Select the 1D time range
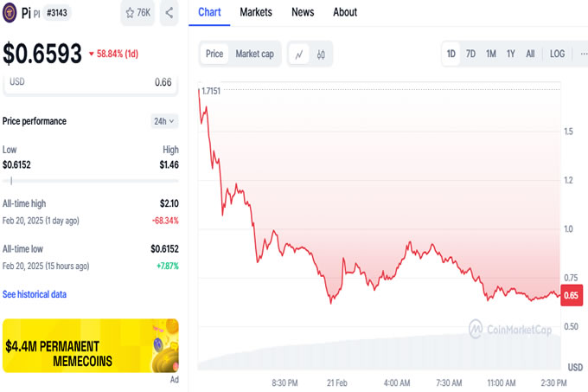588x392 pixels. point(451,54)
